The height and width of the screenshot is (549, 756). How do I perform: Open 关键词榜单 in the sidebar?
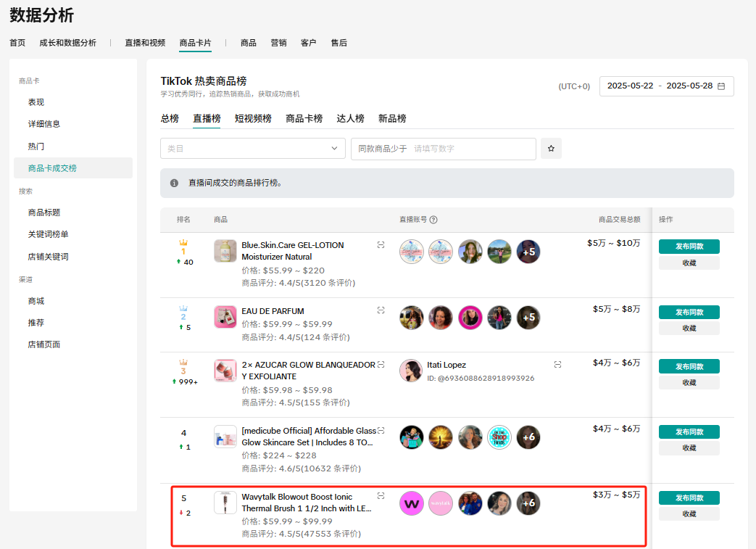pyautogui.click(x=49, y=234)
